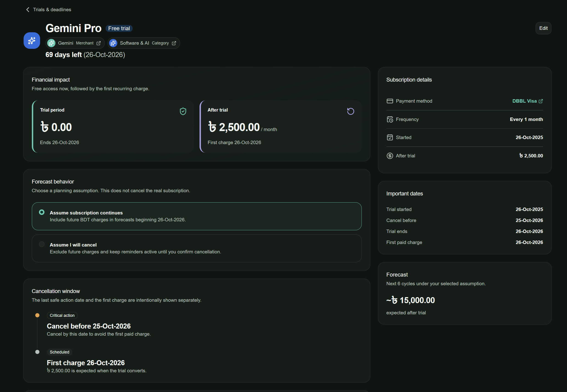
Task: Click the Critical action tag
Action: pyautogui.click(x=62, y=315)
